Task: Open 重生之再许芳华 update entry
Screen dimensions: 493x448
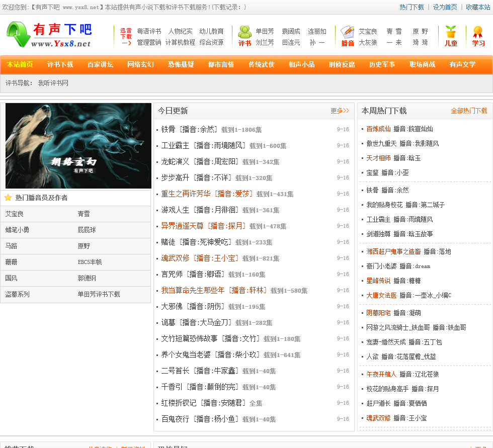Action: (207, 194)
